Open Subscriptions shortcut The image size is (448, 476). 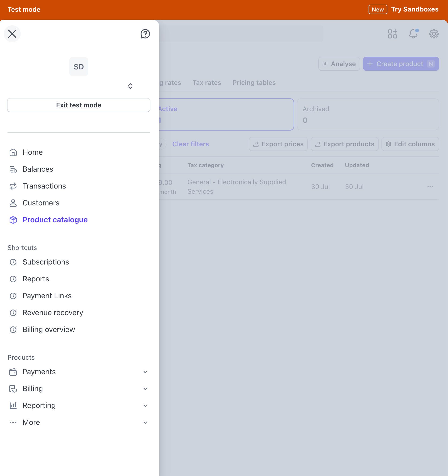click(46, 262)
